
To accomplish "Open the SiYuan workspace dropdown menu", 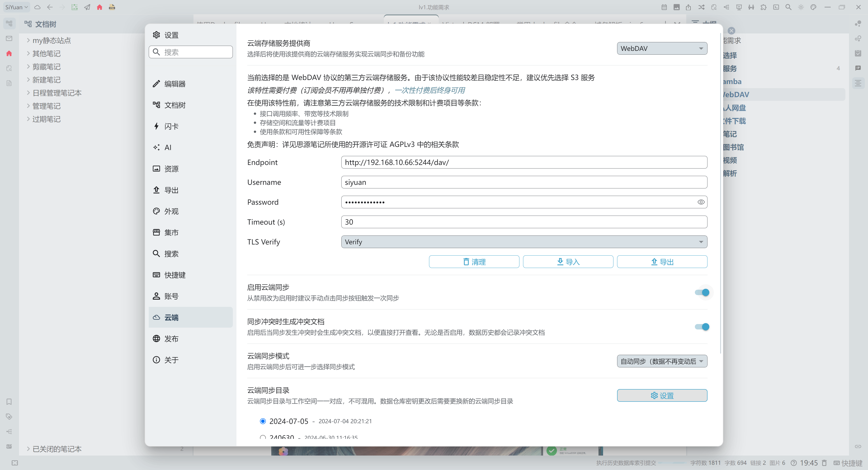I will (x=16, y=7).
